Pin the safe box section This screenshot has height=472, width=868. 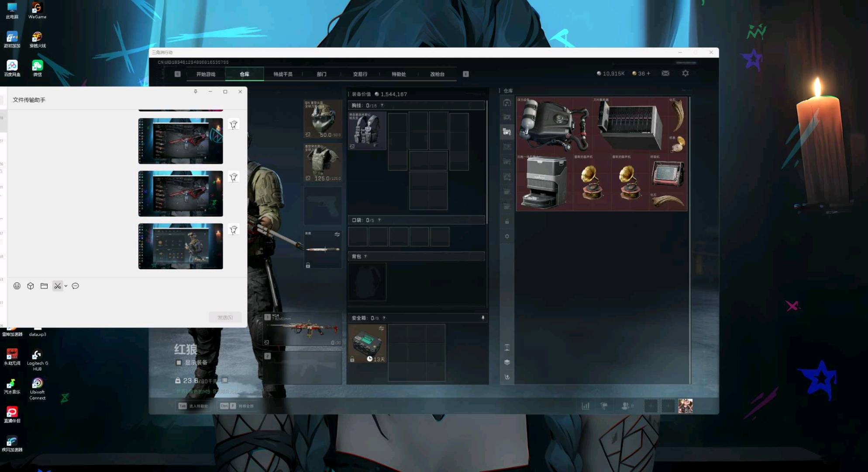tap(483, 318)
